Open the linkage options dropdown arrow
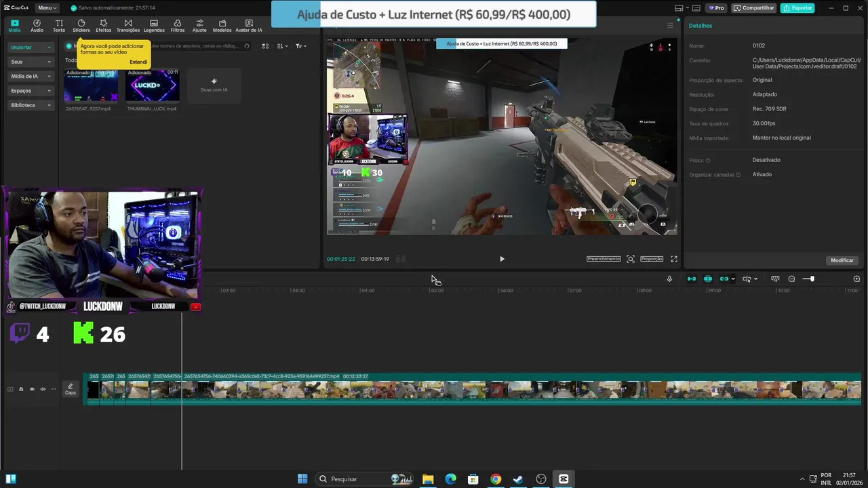 [733, 279]
